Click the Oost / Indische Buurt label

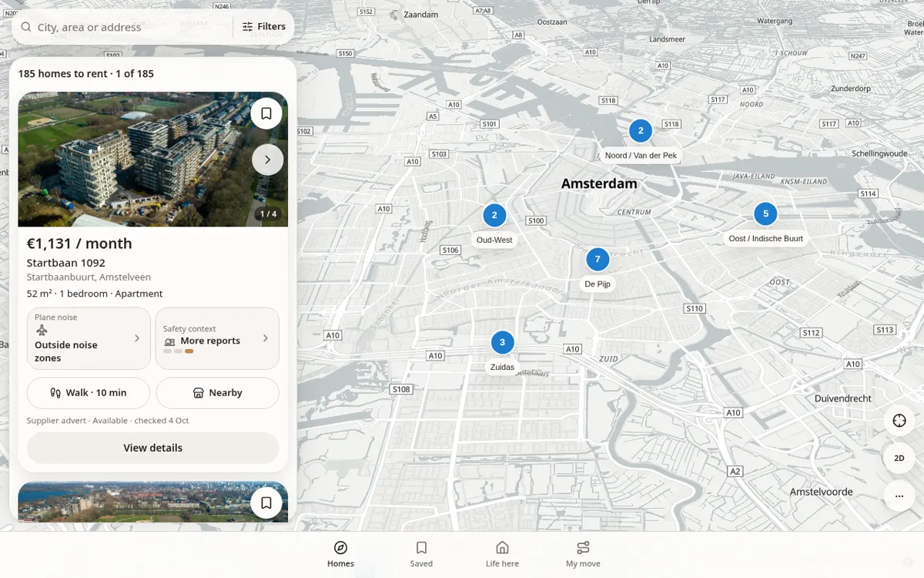tap(765, 239)
